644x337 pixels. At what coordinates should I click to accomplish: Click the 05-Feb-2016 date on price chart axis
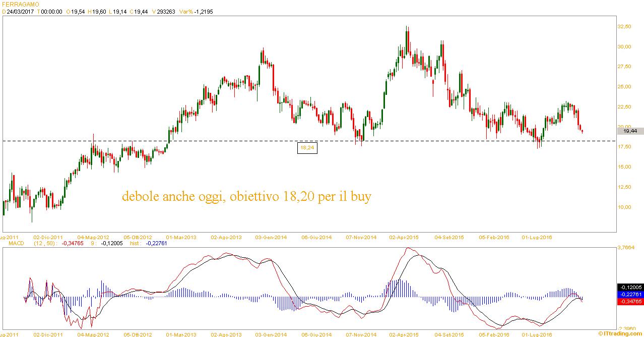coord(493,237)
